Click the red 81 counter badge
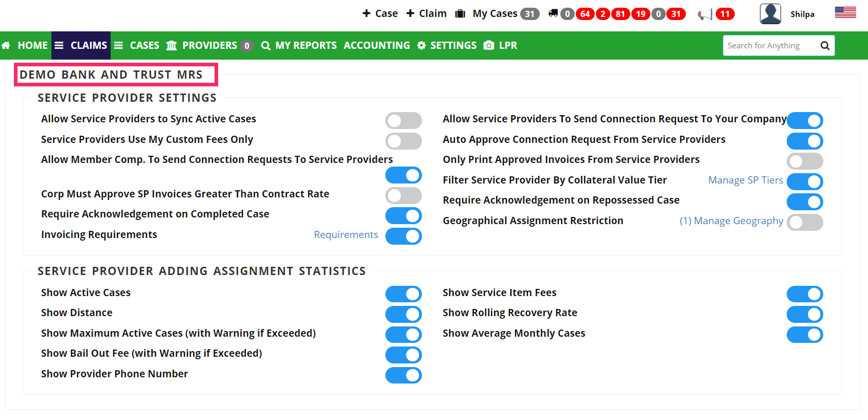The image size is (868, 420). point(621,14)
